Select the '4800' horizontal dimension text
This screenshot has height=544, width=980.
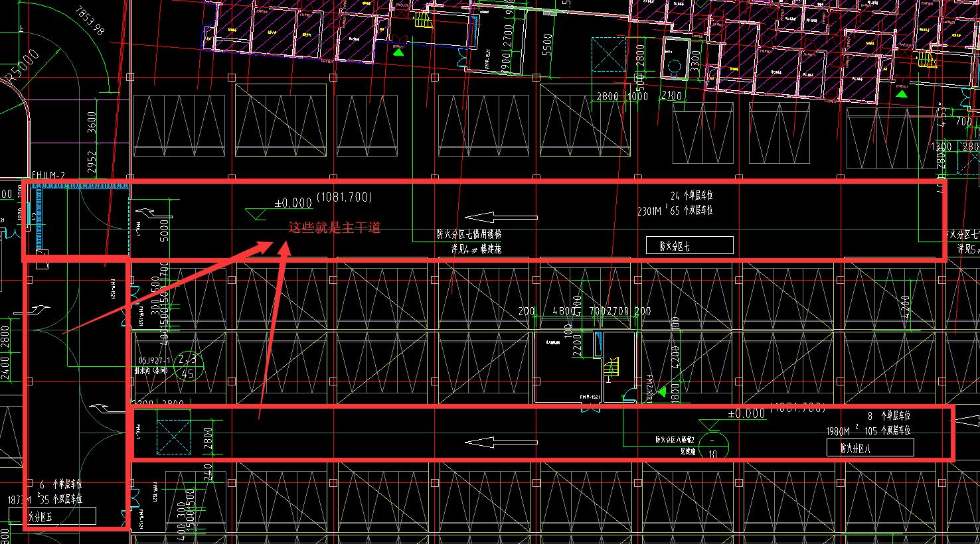(563, 310)
